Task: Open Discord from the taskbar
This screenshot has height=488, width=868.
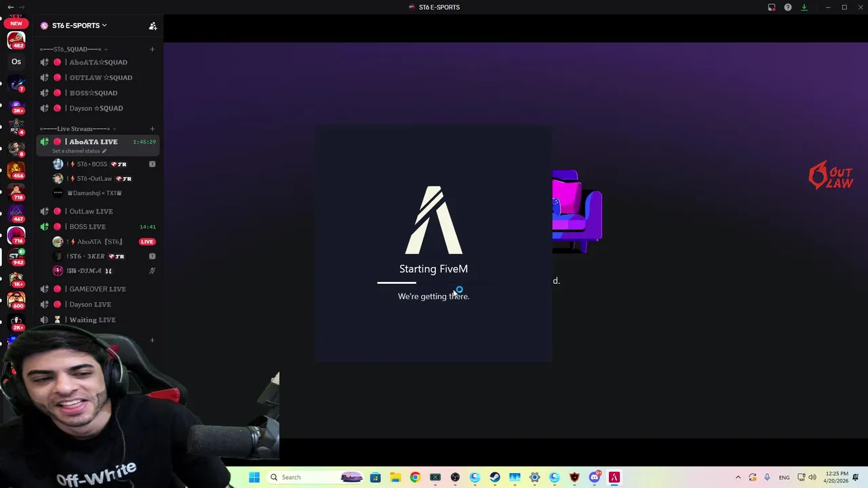Action: click(595, 477)
